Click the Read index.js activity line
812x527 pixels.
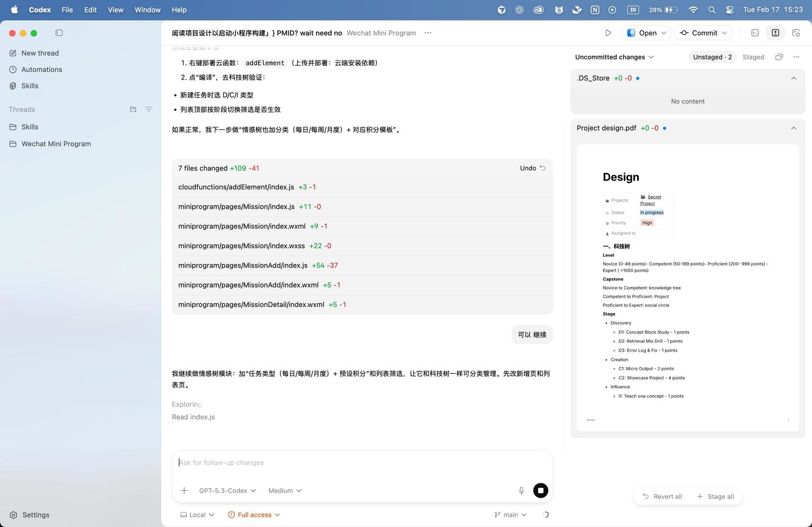pos(193,417)
